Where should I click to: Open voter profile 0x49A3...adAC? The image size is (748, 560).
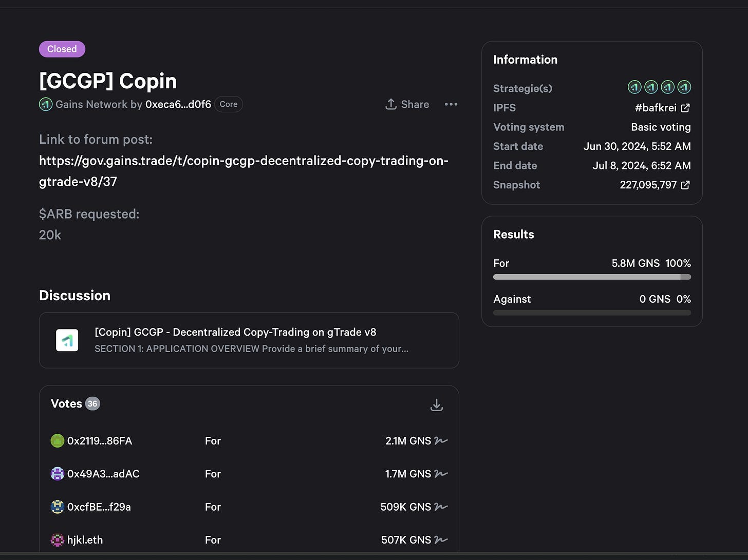103,474
